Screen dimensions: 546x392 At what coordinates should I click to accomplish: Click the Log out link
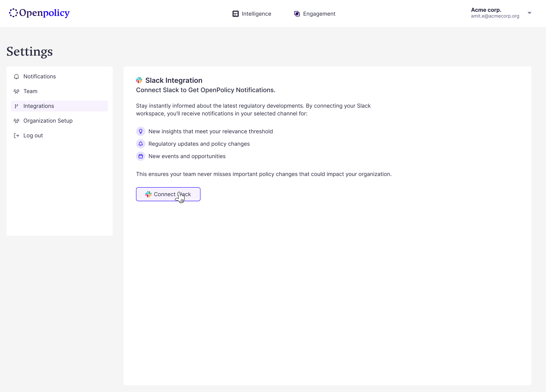(33, 136)
